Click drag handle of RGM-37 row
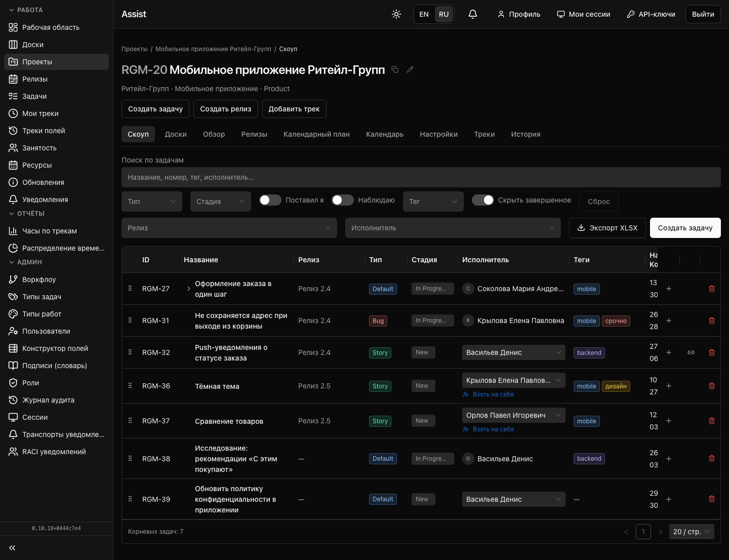 pos(130,421)
